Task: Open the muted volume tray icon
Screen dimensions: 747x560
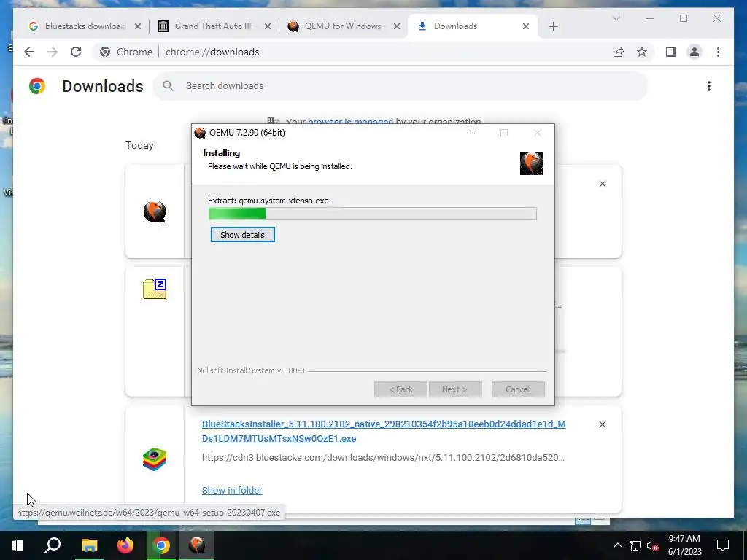Action: (652, 545)
